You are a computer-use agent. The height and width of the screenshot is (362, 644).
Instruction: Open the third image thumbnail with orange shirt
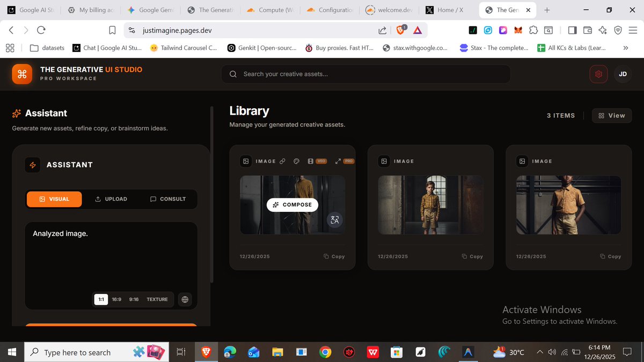pos(569,205)
